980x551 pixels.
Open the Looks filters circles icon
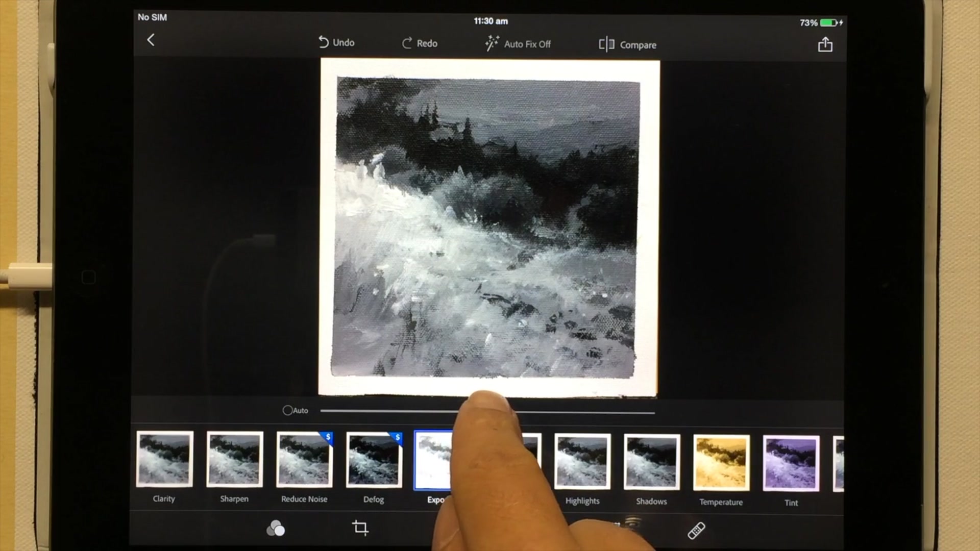point(276,528)
